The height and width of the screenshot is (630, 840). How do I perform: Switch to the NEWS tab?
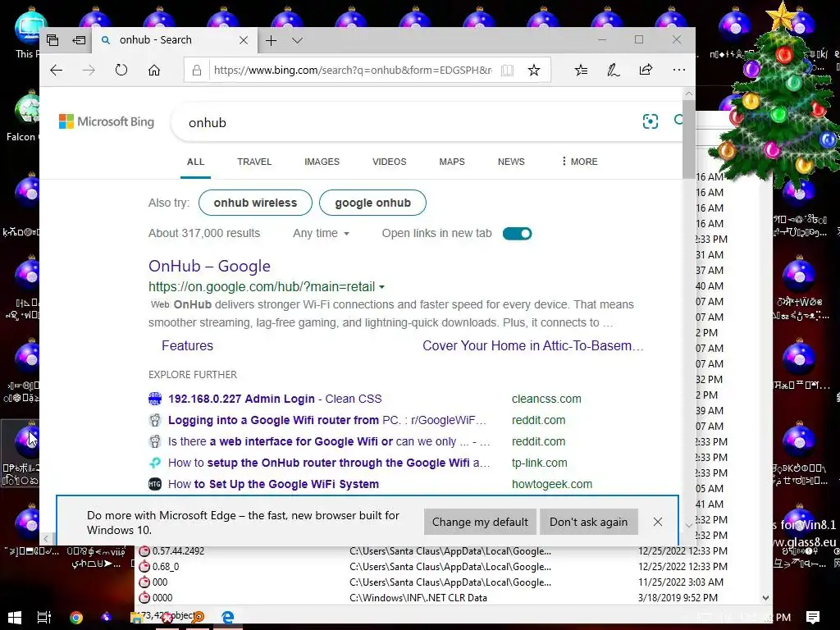pos(511,162)
